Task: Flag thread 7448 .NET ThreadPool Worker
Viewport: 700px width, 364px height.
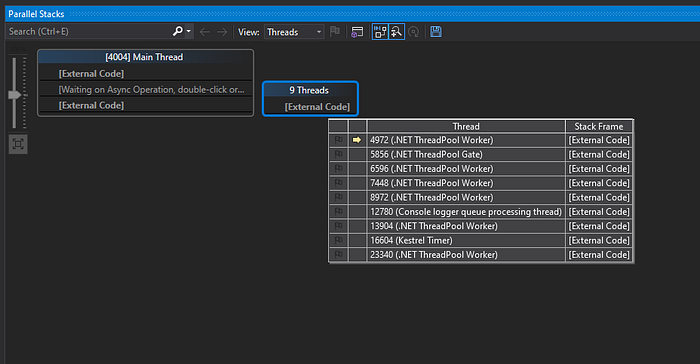Action: tap(338, 183)
